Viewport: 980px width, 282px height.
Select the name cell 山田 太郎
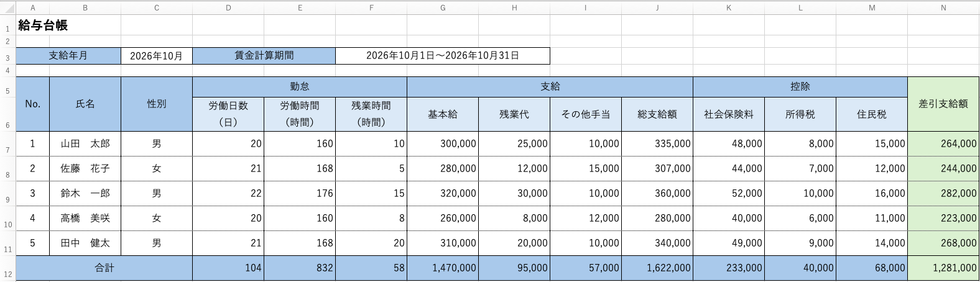[x=85, y=144]
